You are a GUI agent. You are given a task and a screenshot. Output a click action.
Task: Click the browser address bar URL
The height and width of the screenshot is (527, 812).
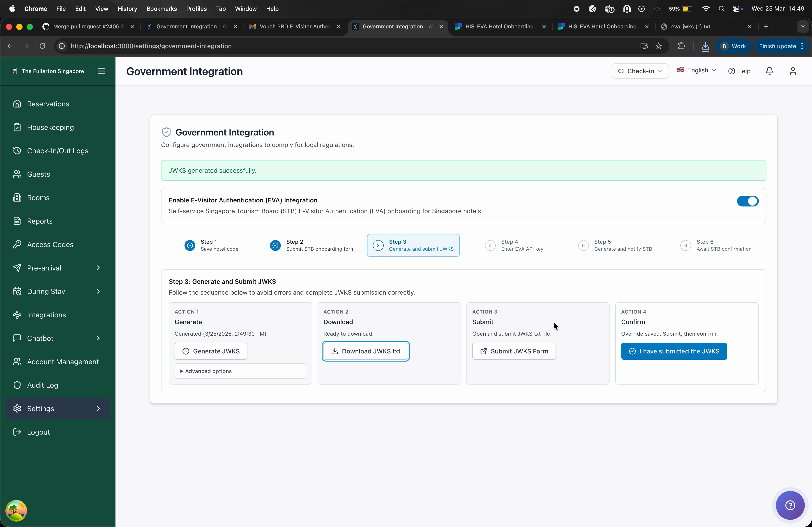coord(151,46)
